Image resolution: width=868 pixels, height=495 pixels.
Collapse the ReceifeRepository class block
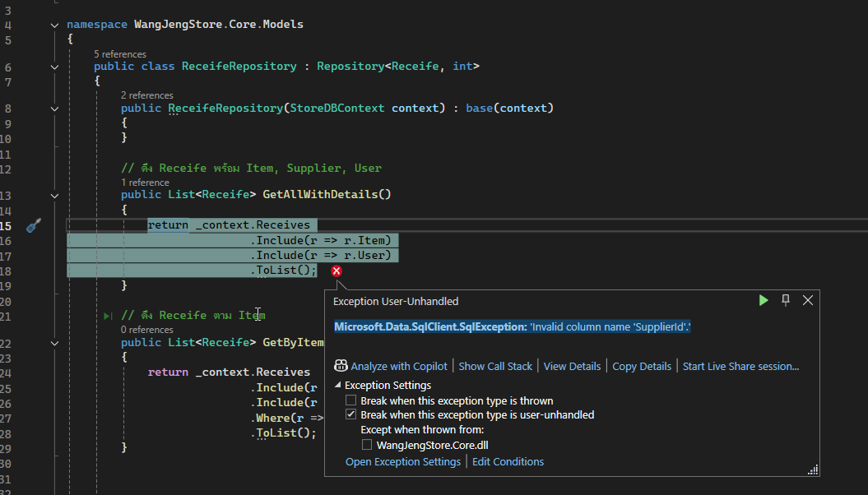[x=54, y=67]
